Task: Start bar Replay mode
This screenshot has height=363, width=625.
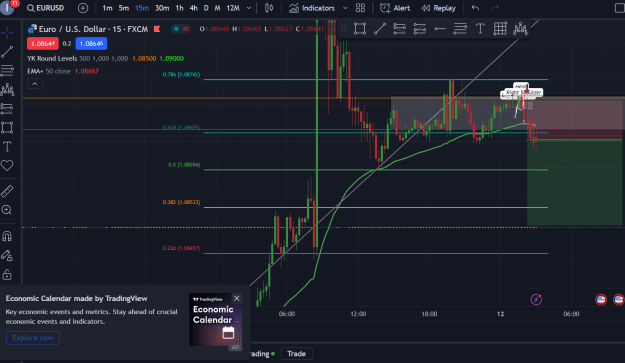Action: pos(438,8)
